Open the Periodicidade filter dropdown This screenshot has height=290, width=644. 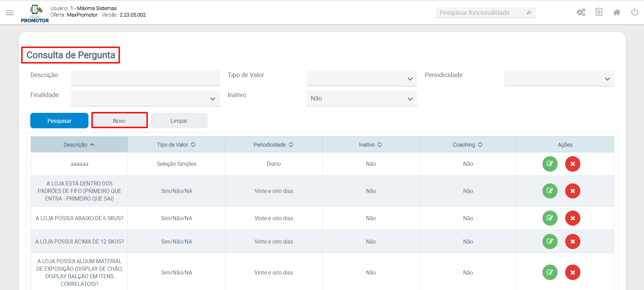pyautogui.click(x=559, y=79)
